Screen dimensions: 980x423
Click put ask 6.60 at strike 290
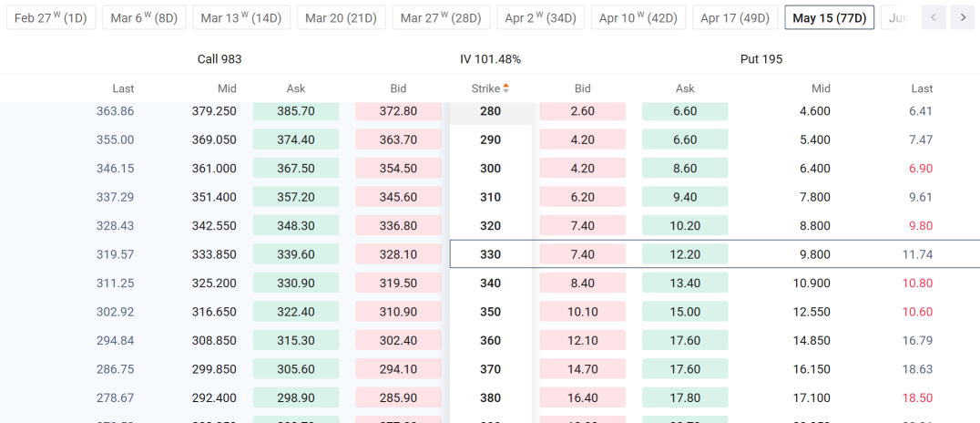tap(685, 139)
